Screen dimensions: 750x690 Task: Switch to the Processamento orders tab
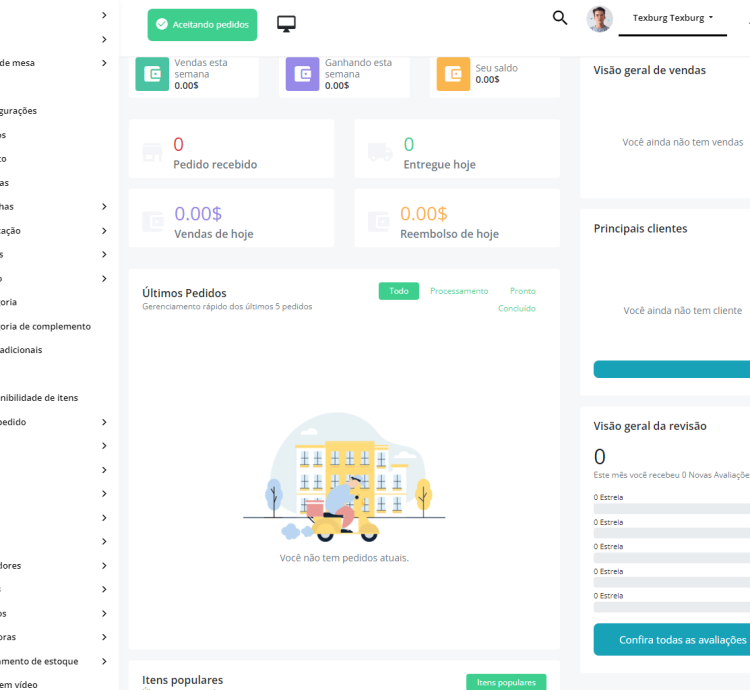coord(459,291)
